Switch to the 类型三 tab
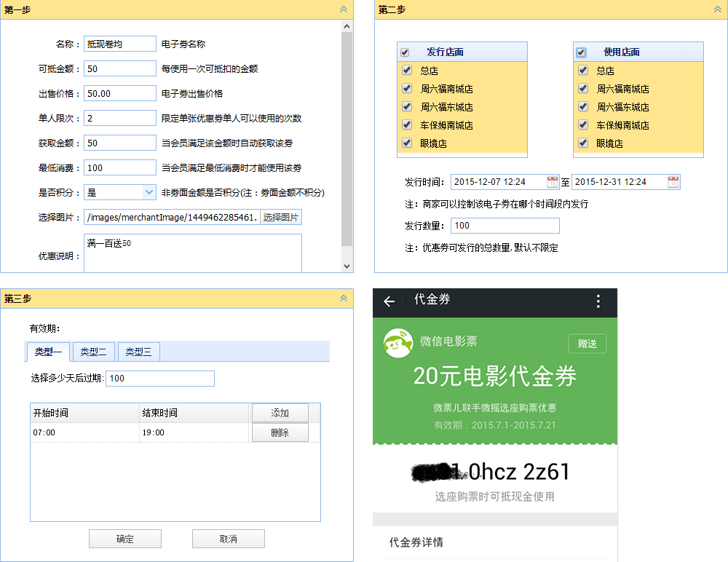 tap(138, 352)
